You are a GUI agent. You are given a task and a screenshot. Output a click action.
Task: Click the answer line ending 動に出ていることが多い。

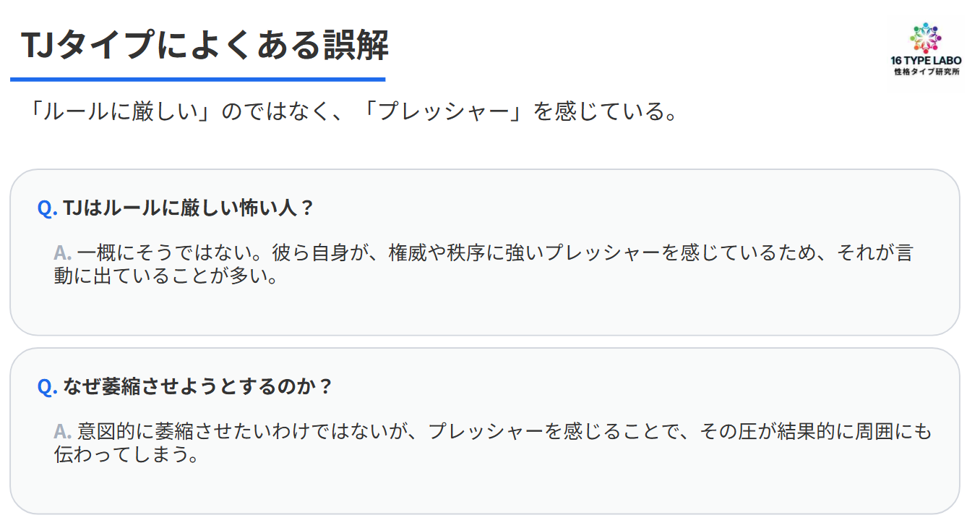coord(166,276)
